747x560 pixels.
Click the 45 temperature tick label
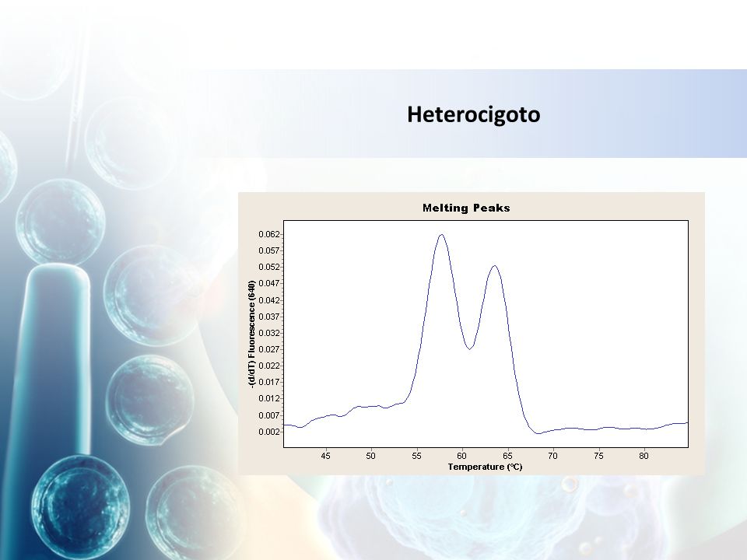coord(325,456)
